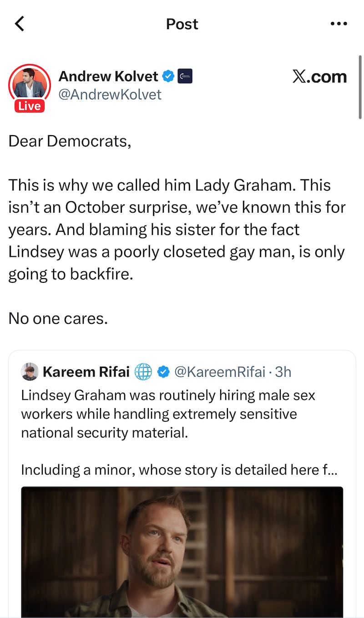Open quoted post text about Lindsey Graham
Screen dimensions: 364x618
168,414
